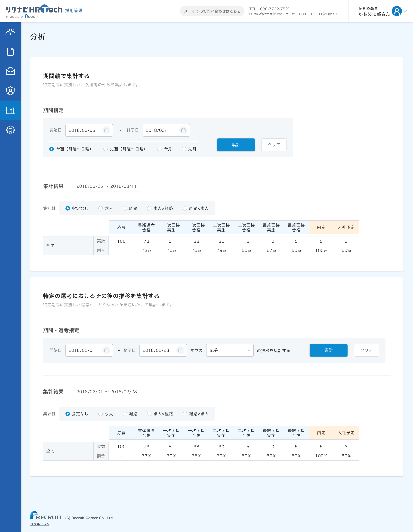Open calendar picker for 2018/02/28 end date
The width and height of the screenshot is (413, 532).
tap(180, 350)
